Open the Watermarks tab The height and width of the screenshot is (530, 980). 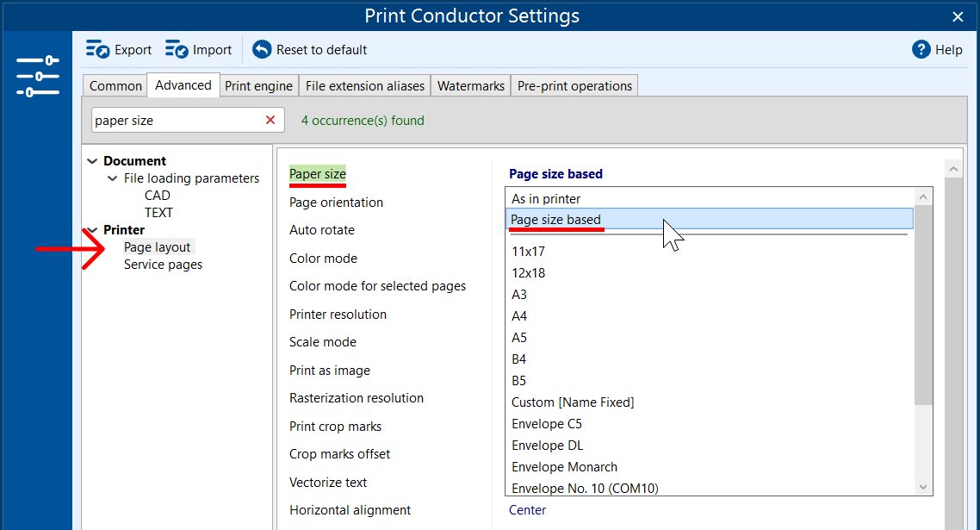pos(470,86)
